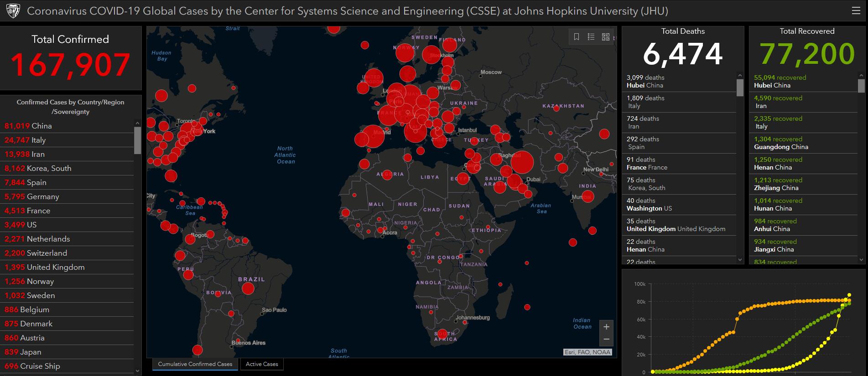This screenshot has width=868, height=376.
Task: Click the recovered list scroll-up arrow
Action: coord(861,76)
